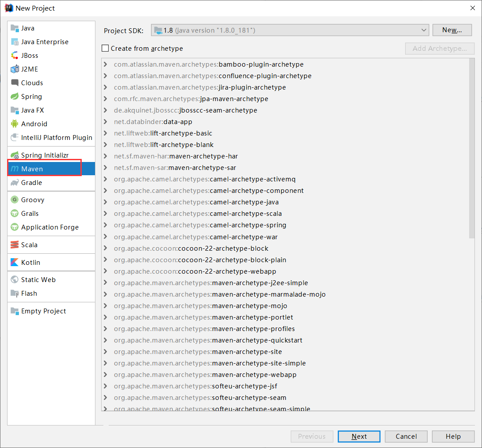Click the Groovy project type icon
The width and height of the screenshot is (482, 448).
click(15, 200)
